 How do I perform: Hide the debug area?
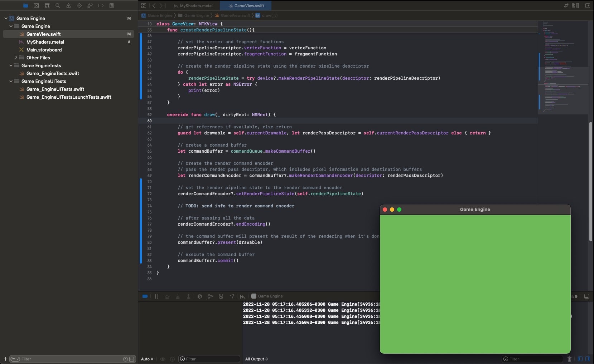[x=586, y=296]
